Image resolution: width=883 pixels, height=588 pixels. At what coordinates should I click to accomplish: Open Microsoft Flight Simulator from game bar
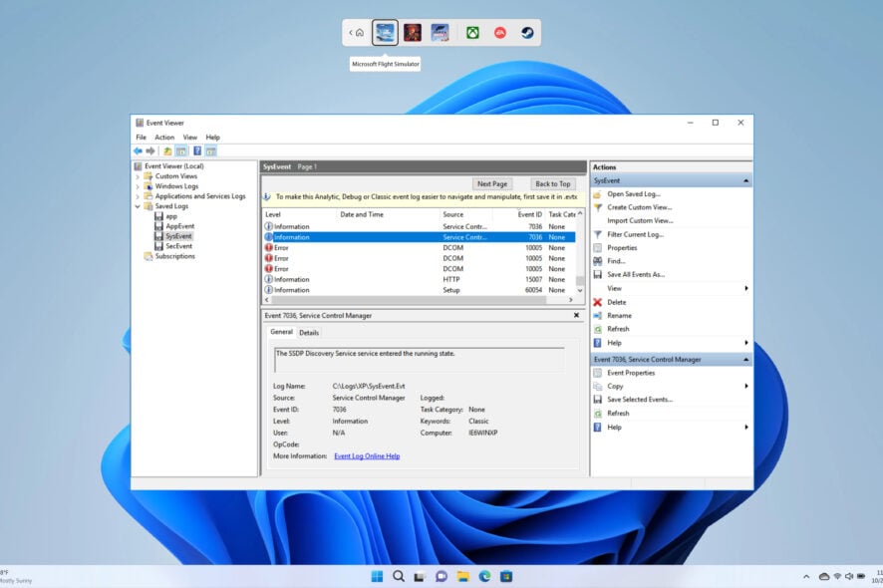(x=385, y=33)
